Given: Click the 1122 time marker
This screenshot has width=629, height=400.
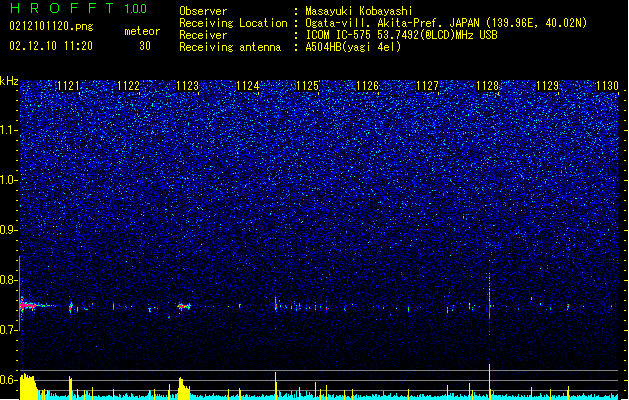Looking at the screenshot, I should click(x=128, y=85).
